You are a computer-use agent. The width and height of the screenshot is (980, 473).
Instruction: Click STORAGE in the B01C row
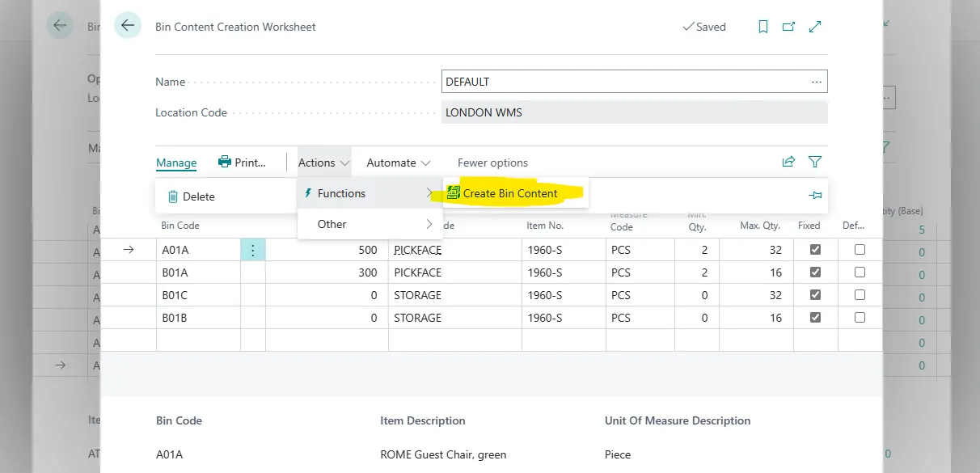click(x=417, y=295)
